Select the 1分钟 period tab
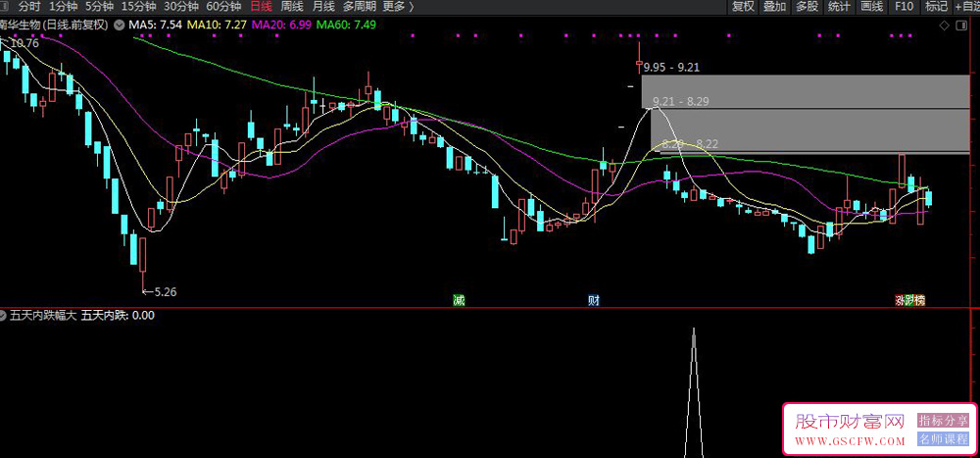Viewport: 980px width, 458px height. point(61,7)
